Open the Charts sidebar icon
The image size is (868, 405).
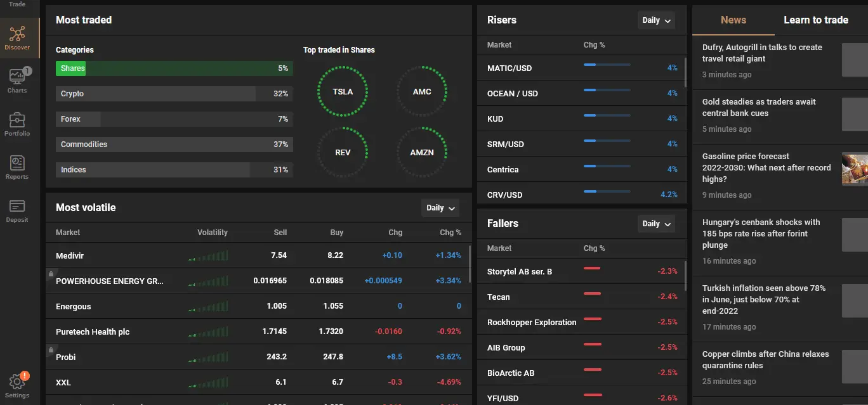(17, 80)
